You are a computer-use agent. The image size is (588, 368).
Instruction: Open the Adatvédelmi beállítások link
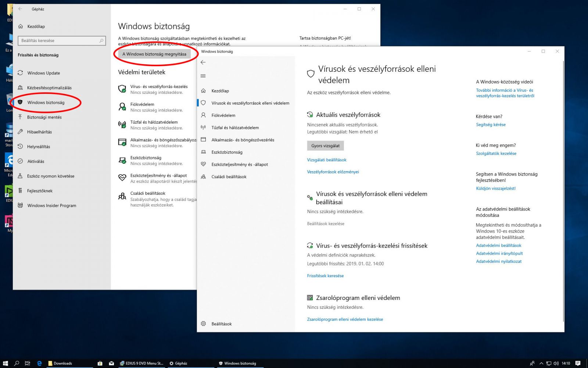point(499,245)
